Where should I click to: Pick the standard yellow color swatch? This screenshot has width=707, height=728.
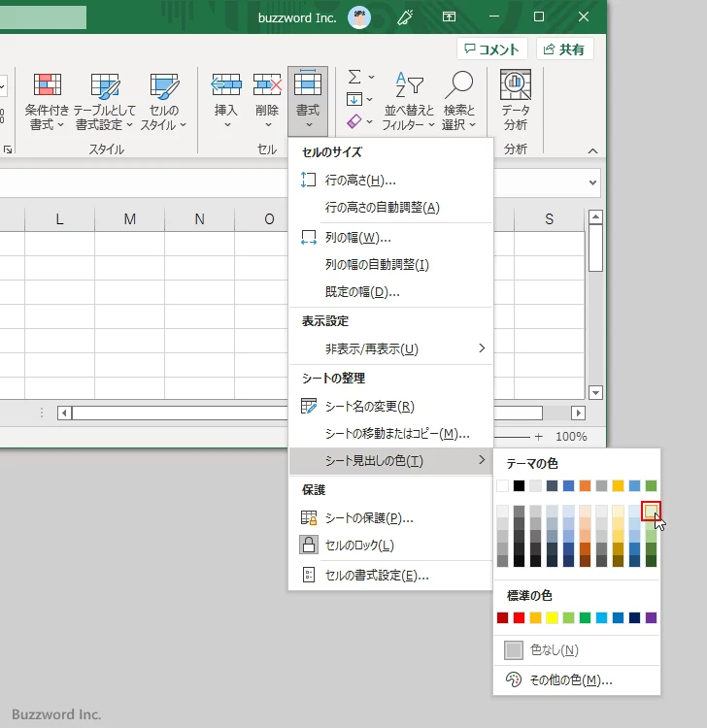(x=552, y=618)
